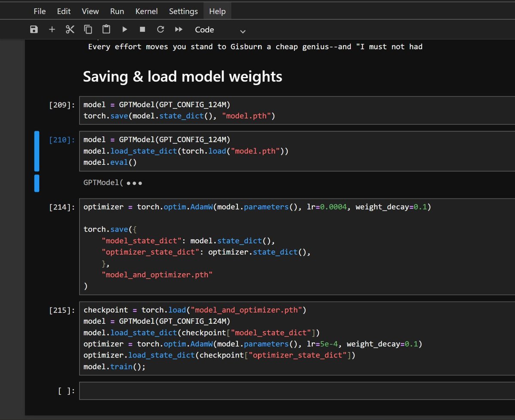The height and width of the screenshot is (420, 515).
Task: Interrupt the kernel with the stop icon
Action: click(x=142, y=30)
